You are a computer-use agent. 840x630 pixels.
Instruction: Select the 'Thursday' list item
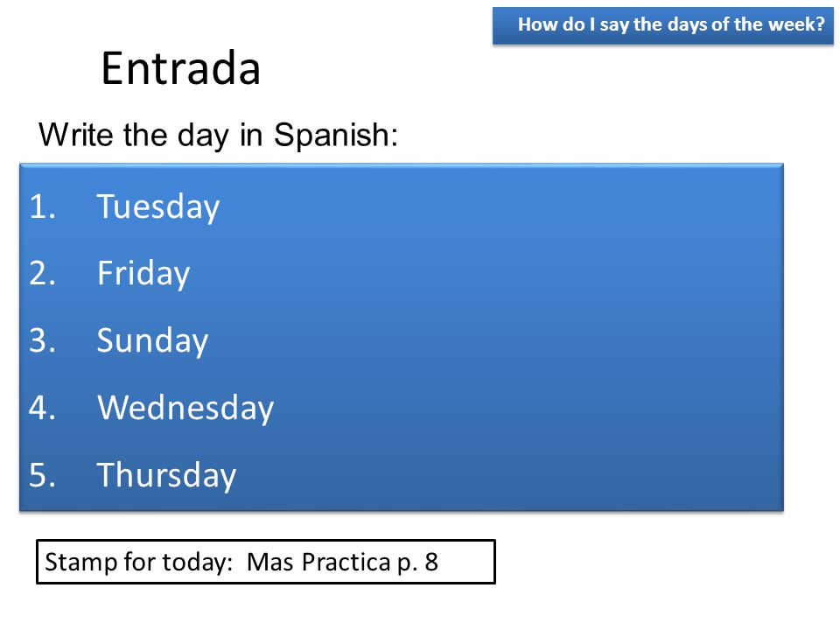click(x=166, y=475)
